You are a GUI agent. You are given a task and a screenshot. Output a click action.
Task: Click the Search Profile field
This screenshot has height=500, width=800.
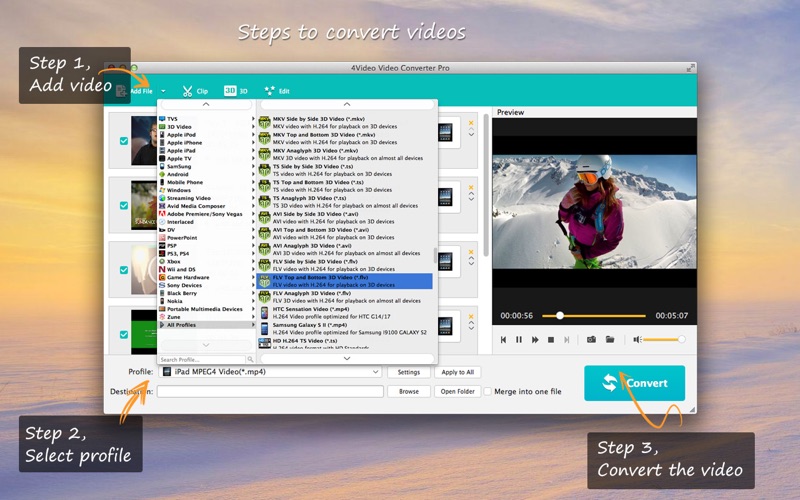(x=202, y=360)
